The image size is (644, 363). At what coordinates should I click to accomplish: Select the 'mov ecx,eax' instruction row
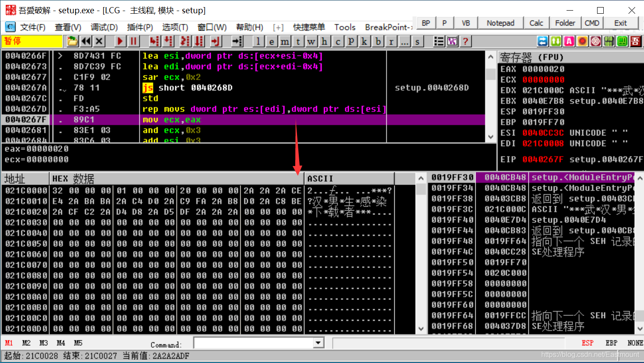pos(243,120)
